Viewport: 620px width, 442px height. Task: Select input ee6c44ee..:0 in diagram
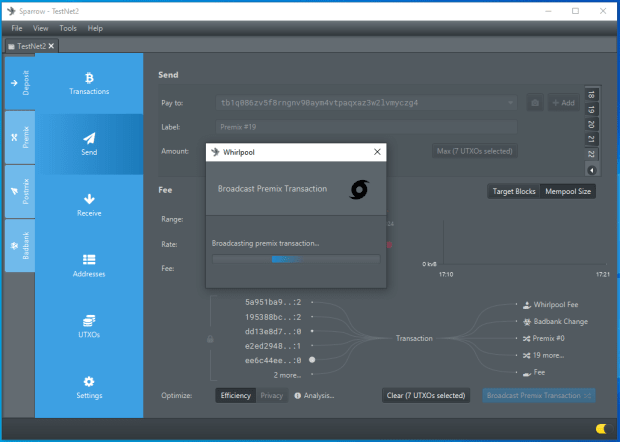click(x=273, y=361)
